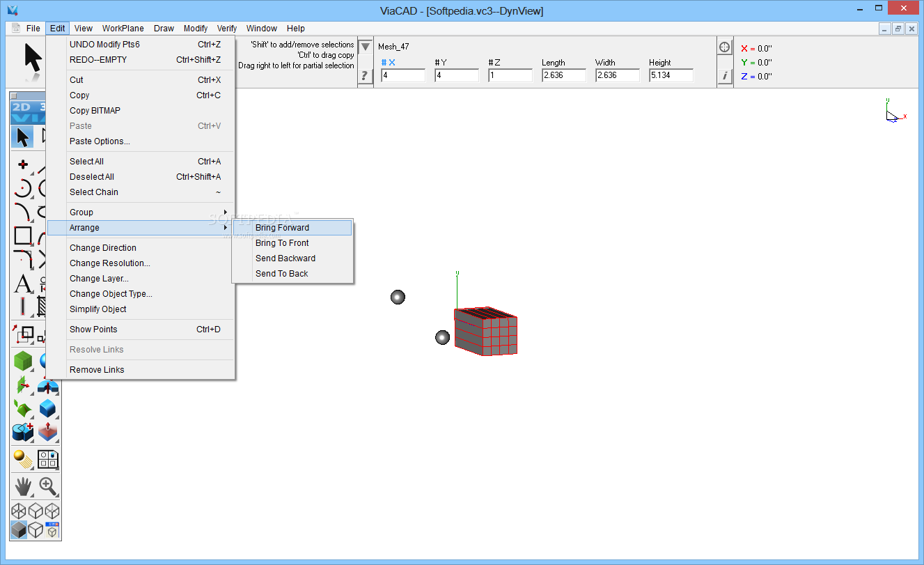
Task: Switch to the shaded gray cube display mode
Action: tap(19, 530)
